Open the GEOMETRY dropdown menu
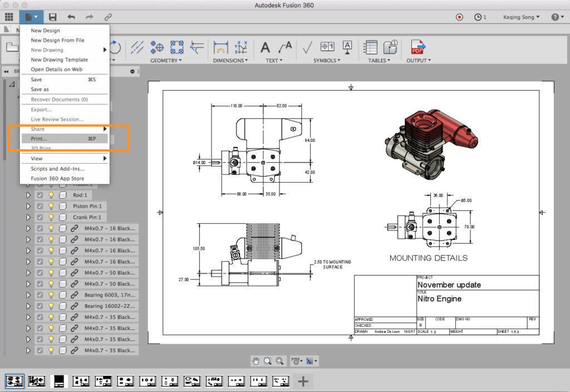 click(x=166, y=60)
